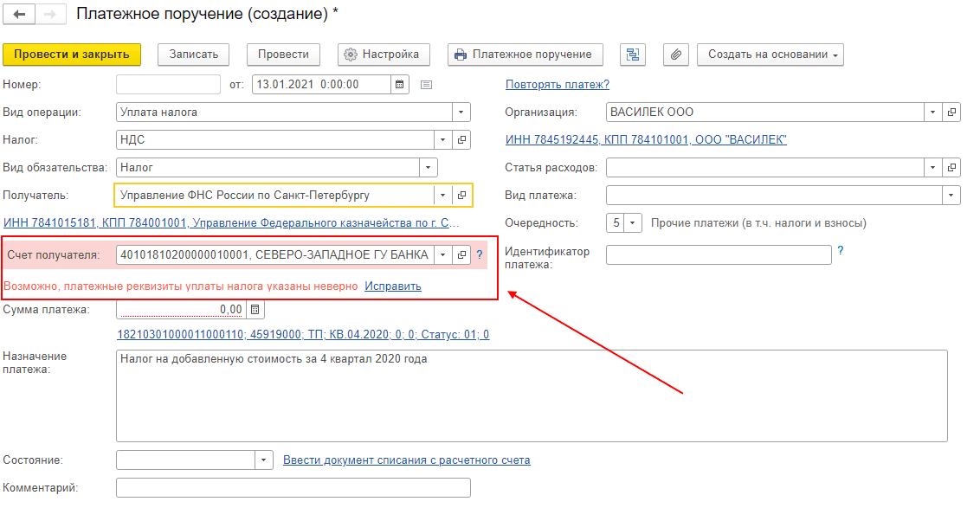Open the Создать на основании menu
The height and width of the screenshot is (508, 980).
point(770,55)
